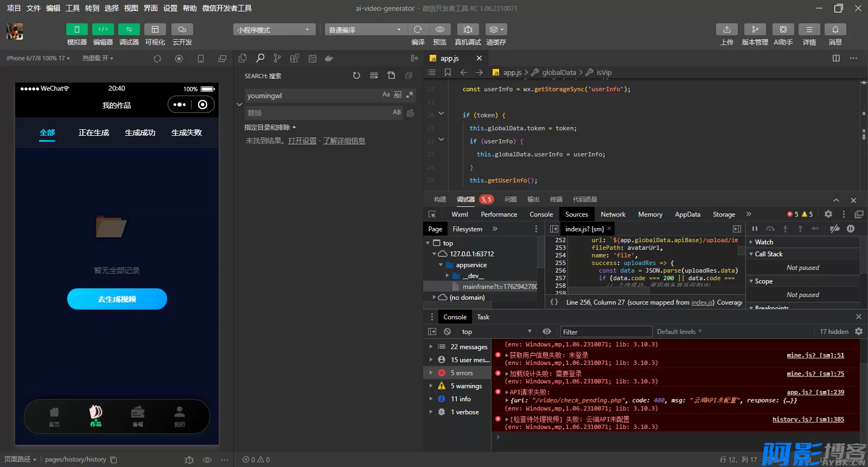Toggle the Debugger panel button

pyautogui.click(x=129, y=29)
